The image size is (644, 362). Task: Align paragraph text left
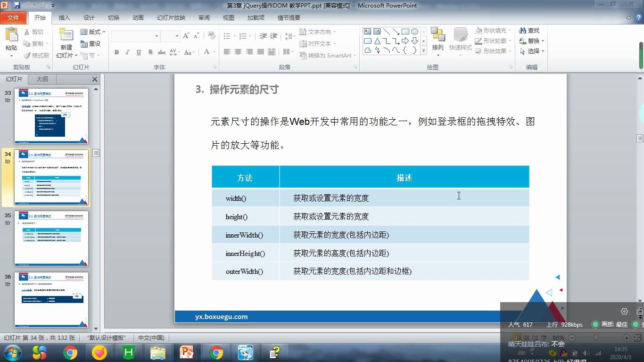[x=227, y=52]
